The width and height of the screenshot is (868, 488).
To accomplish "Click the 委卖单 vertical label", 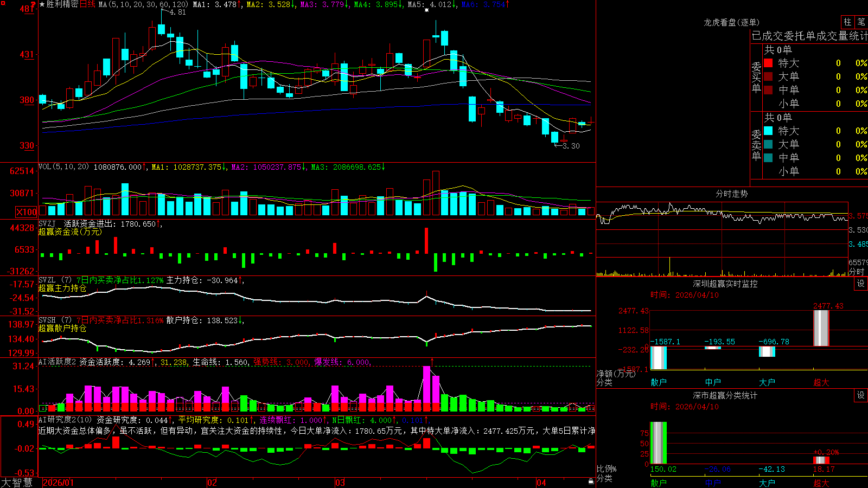I will [x=756, y=145].
